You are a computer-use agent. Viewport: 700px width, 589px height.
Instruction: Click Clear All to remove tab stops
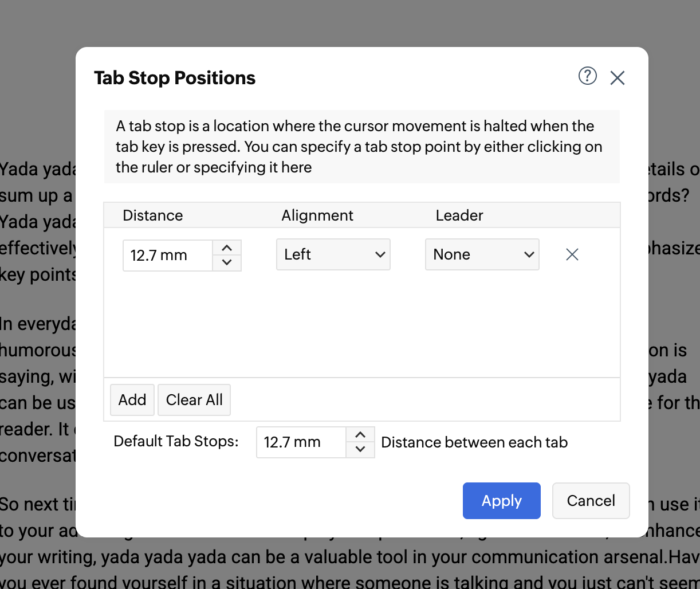tap(194, 400)
